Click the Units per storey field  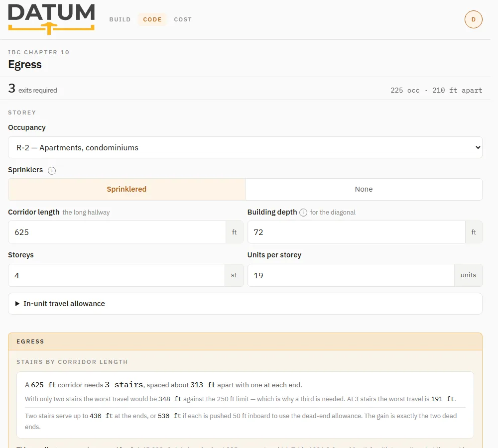(x=351, y=275)
